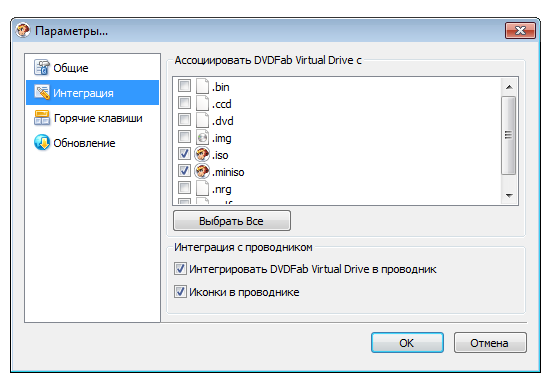Uncheck the .iso association checkbox
This screenshot has height=385, width=558.
184,154
